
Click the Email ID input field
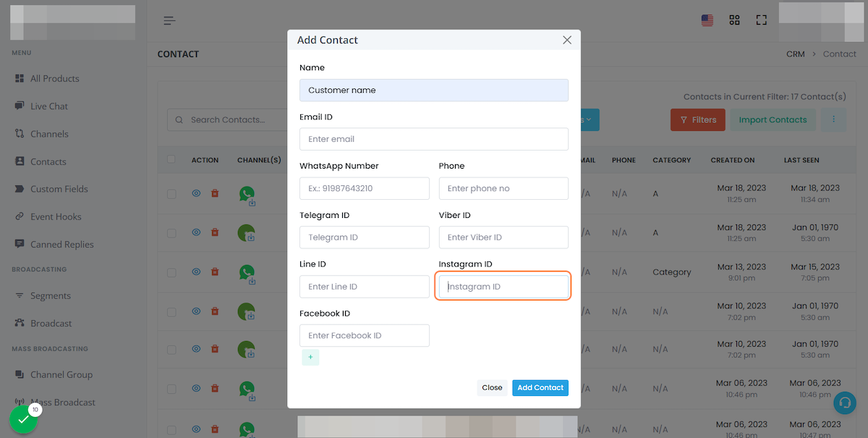pyautogui.click(x=434, y=139)
